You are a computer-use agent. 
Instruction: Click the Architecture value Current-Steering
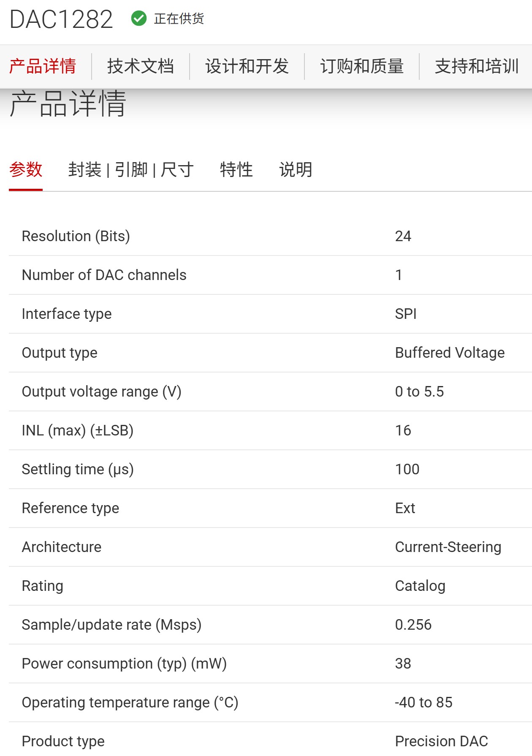pyautogui.click(x=448, y=547)
